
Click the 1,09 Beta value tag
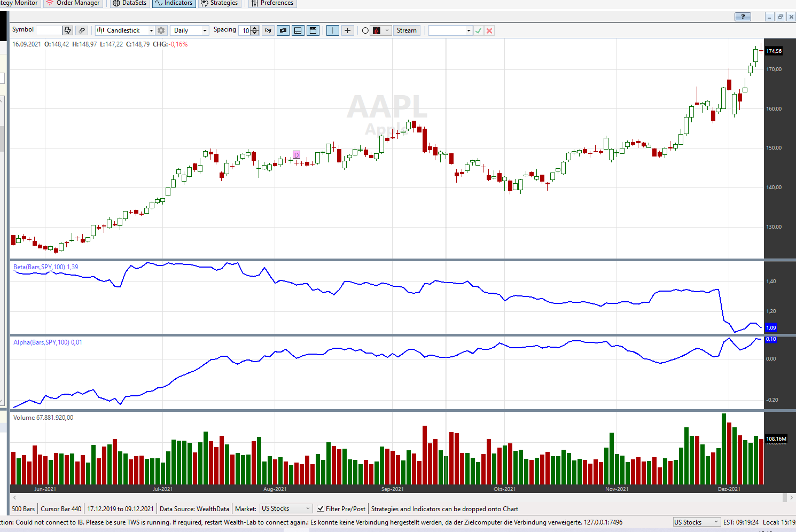click(x=771, y=327)
